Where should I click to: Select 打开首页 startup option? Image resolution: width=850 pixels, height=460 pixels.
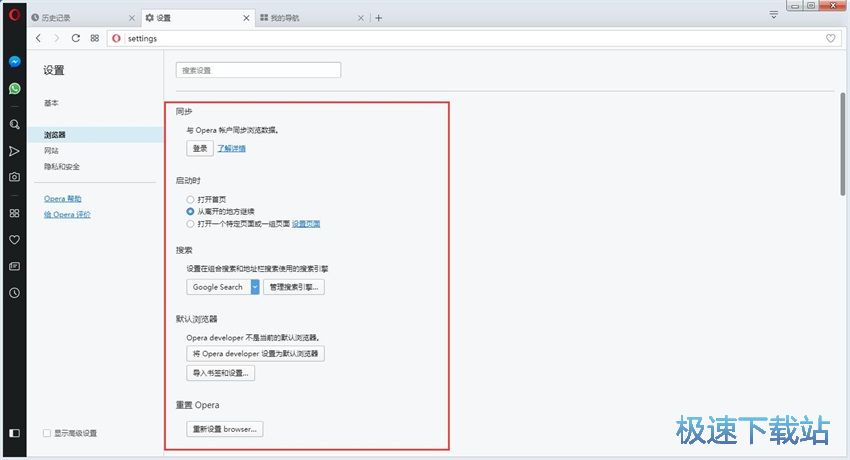pyautogui.click(x=190, y=199)
